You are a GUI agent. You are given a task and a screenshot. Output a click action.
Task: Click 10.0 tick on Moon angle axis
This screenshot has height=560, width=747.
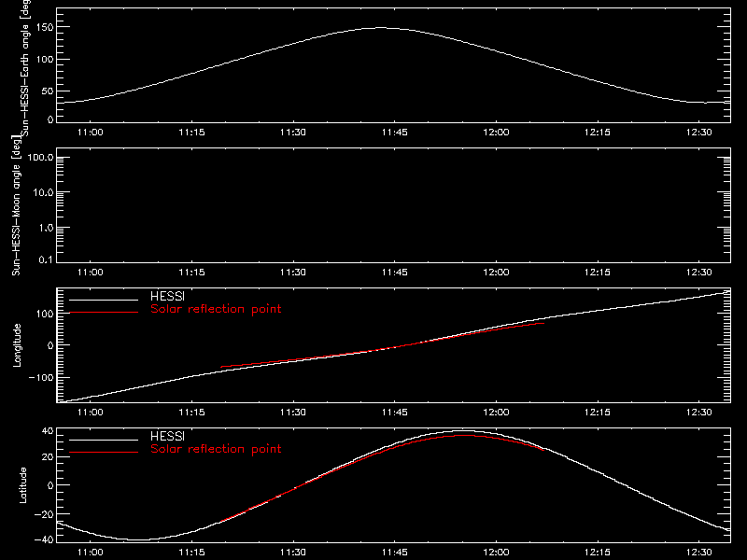coord(43,192)
